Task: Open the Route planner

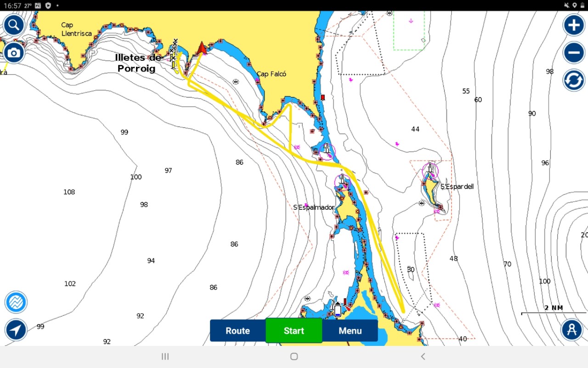Action: (237, 331)
